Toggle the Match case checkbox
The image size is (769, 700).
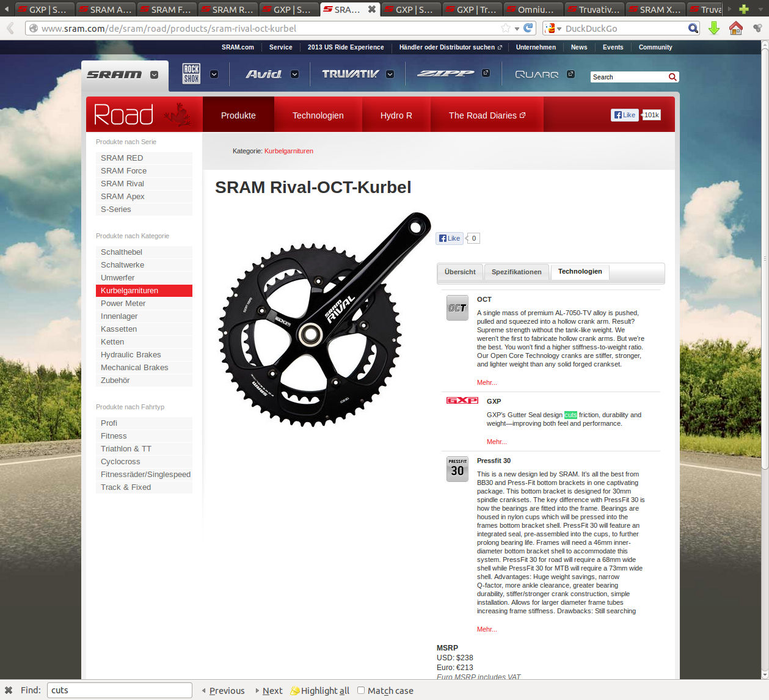361,690
